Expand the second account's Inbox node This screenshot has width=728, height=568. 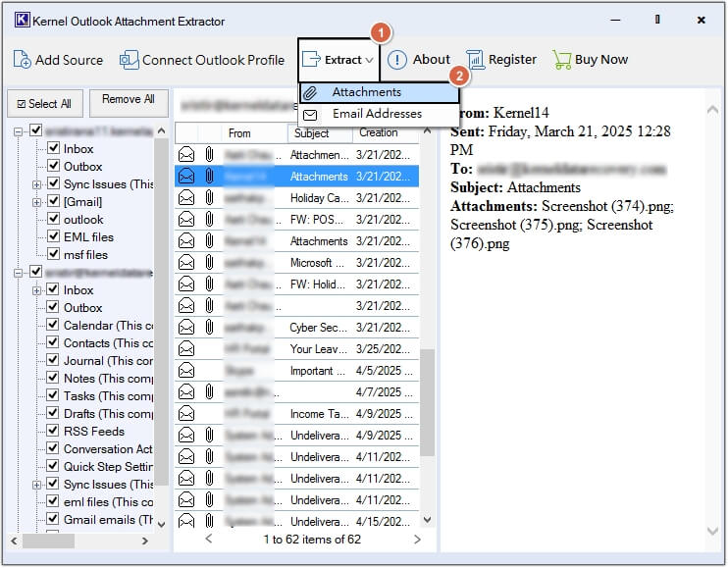click(x=36, y=290)
